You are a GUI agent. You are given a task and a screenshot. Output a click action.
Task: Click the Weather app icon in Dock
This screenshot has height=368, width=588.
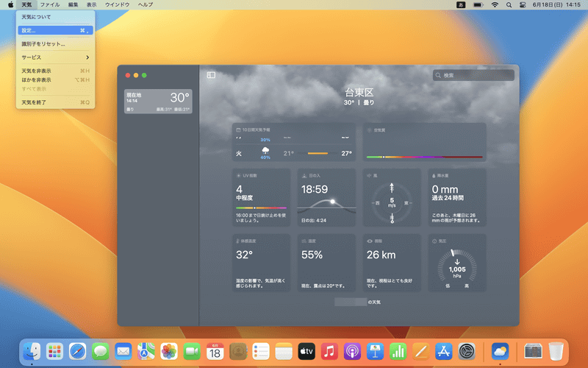(500, 352)
